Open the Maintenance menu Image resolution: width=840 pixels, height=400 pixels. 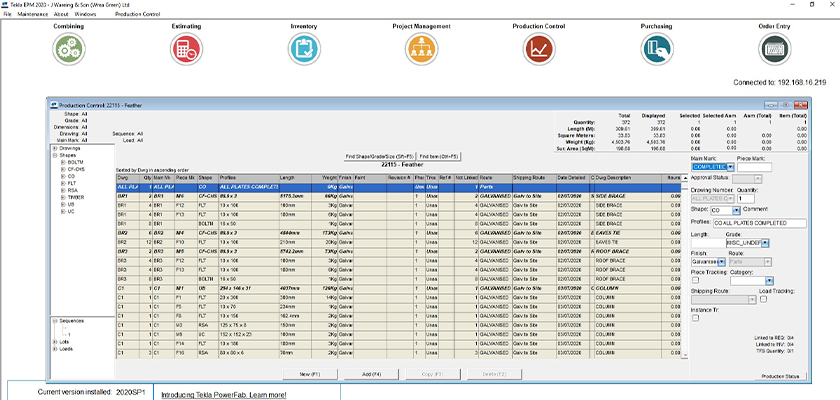pos(33,15)
